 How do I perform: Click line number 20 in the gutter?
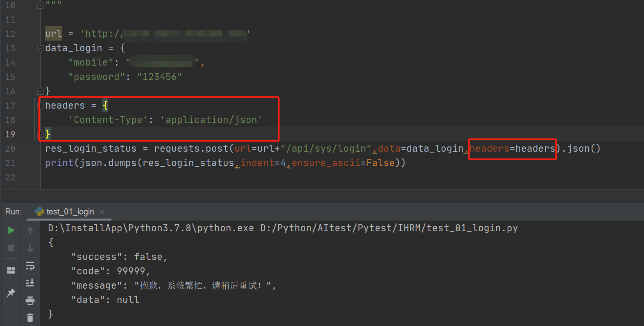click(10, 148)
